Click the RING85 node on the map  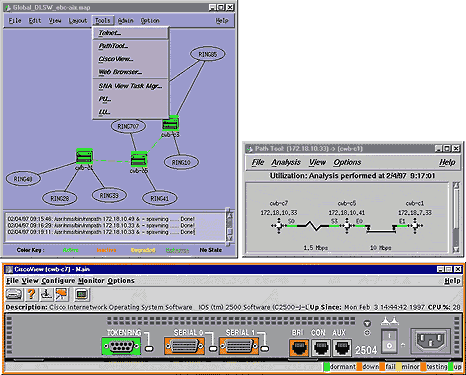208,54
